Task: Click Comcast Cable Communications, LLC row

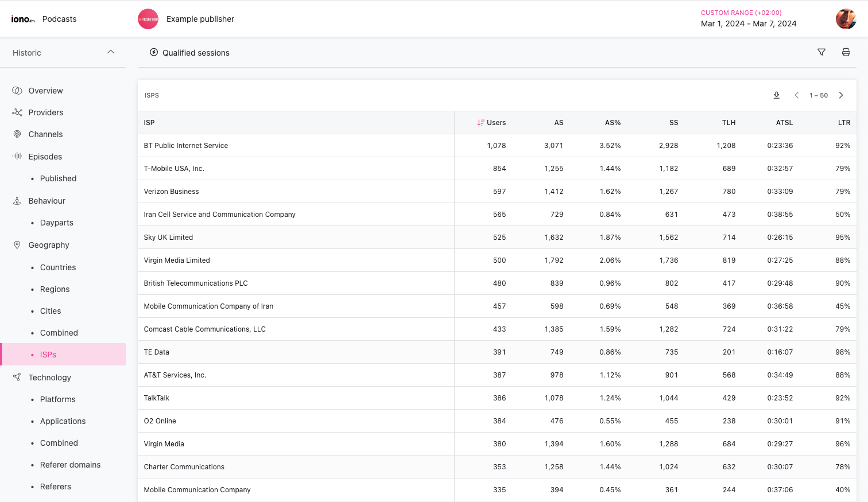Action: coord(497,329)
